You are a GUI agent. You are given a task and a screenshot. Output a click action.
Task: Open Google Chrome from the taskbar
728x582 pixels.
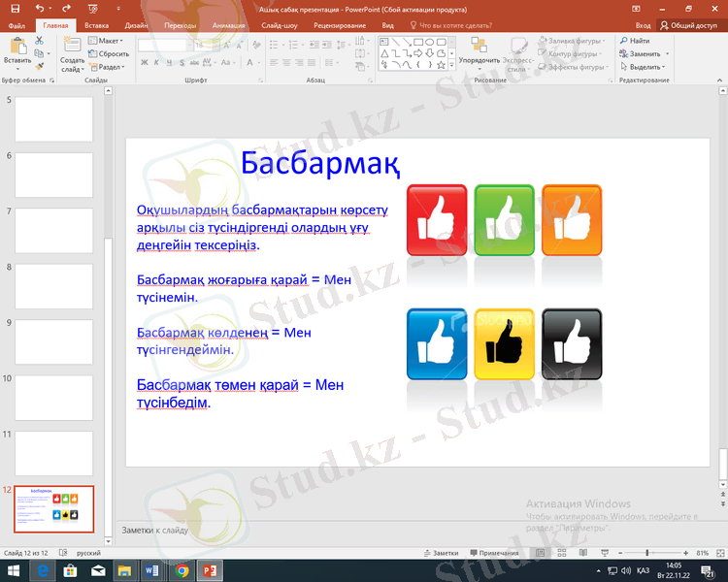pos(182,570)
